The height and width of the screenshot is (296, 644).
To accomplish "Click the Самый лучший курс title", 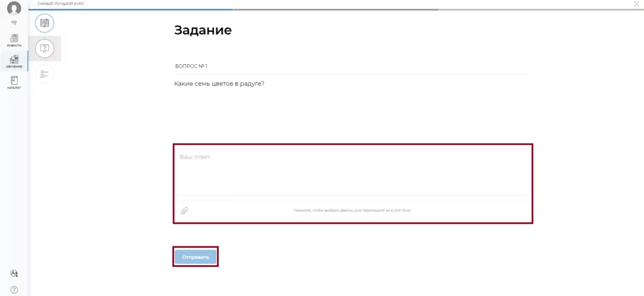I will 61,4.
